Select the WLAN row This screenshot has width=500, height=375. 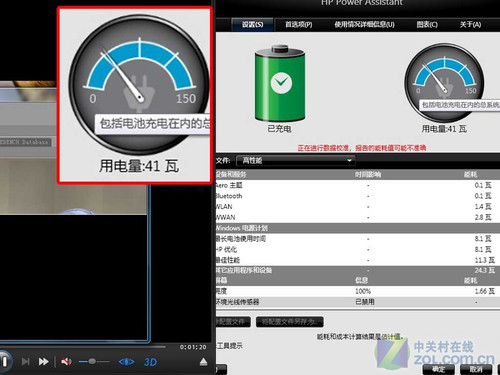pos(358,207)
